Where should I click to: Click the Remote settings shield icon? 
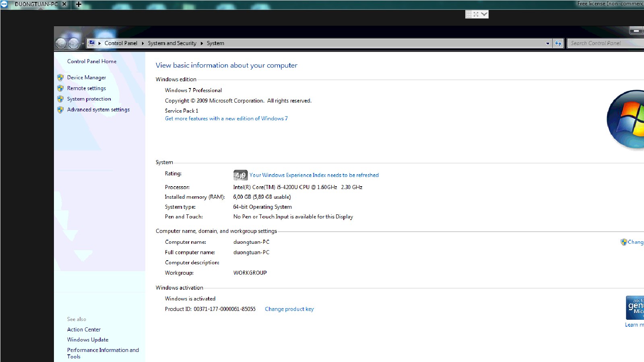[x=60, y=88]
